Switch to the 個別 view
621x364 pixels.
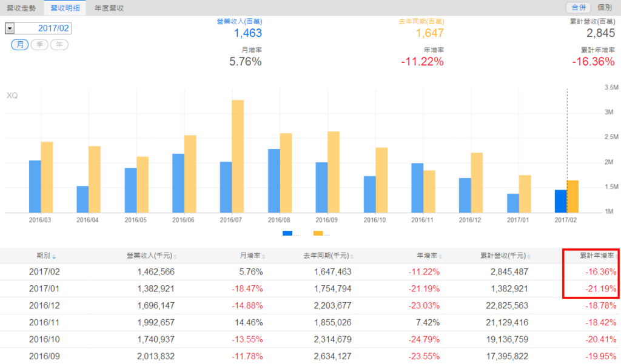tap(605, 7)
